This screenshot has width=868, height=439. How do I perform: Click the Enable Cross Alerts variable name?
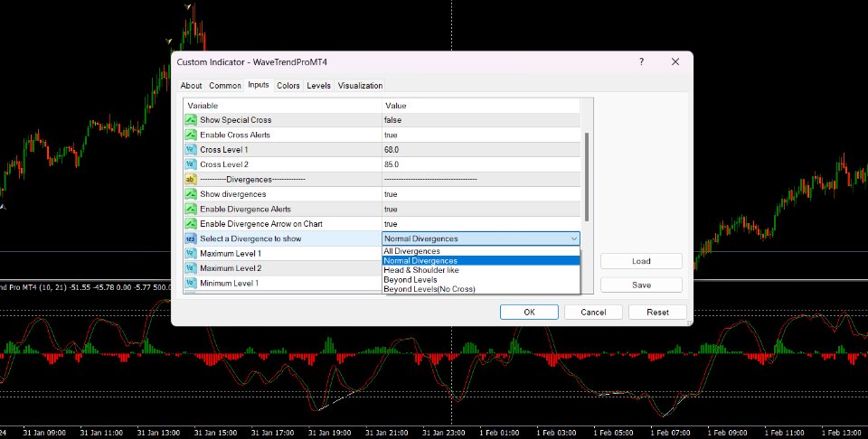235,135
